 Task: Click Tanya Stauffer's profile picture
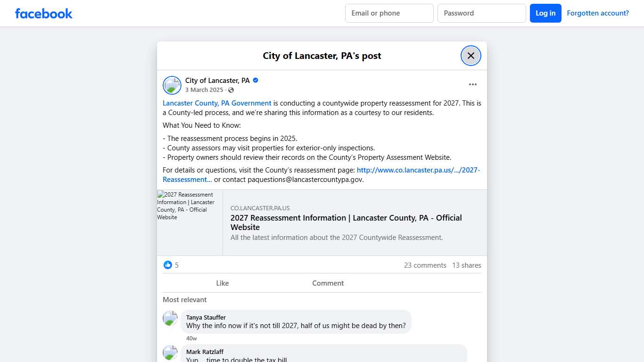click(170, 318)
